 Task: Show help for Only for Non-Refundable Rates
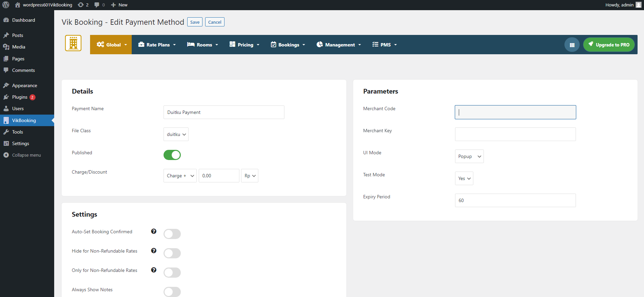(x=154, y=270)
